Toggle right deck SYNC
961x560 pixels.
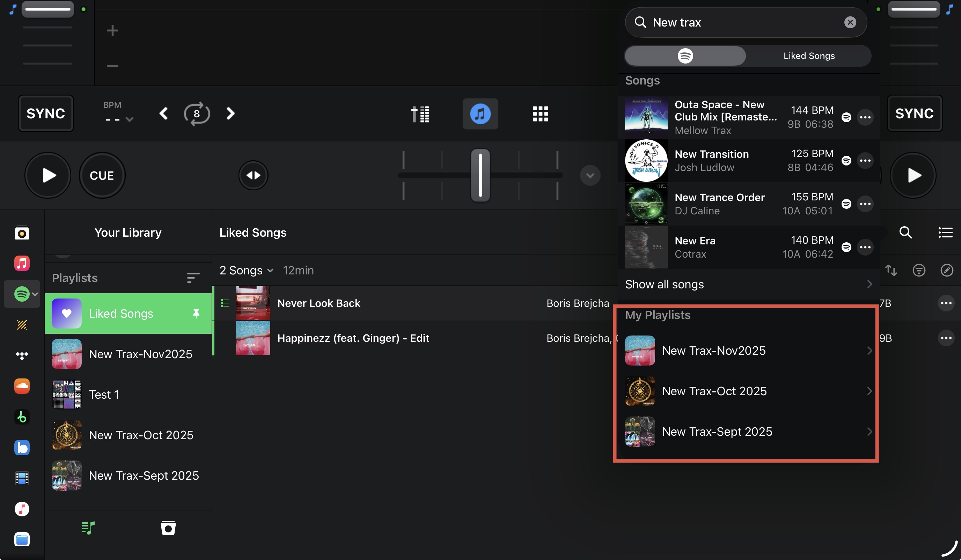[915, 113]
